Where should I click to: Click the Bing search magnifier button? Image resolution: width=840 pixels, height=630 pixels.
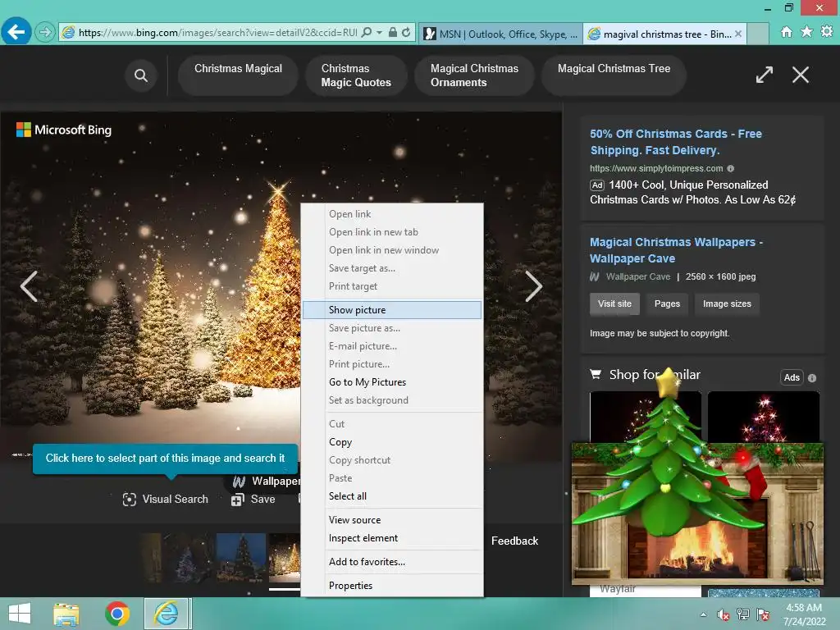(141, 75)
